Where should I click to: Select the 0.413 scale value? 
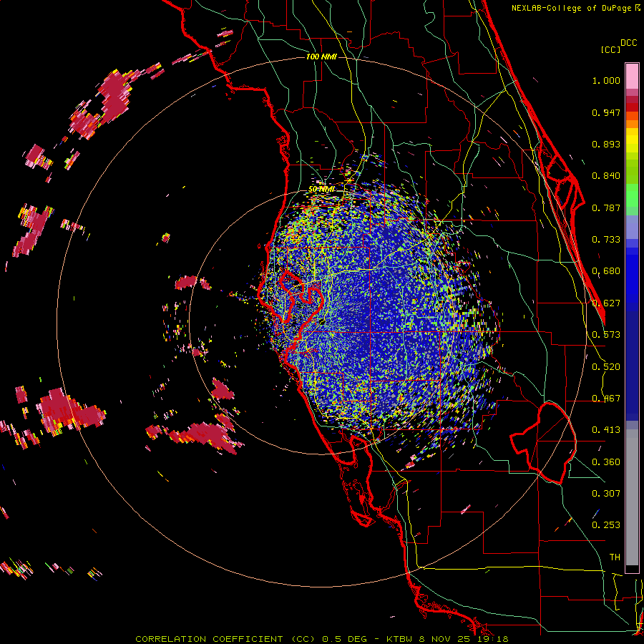pos(606,430)
